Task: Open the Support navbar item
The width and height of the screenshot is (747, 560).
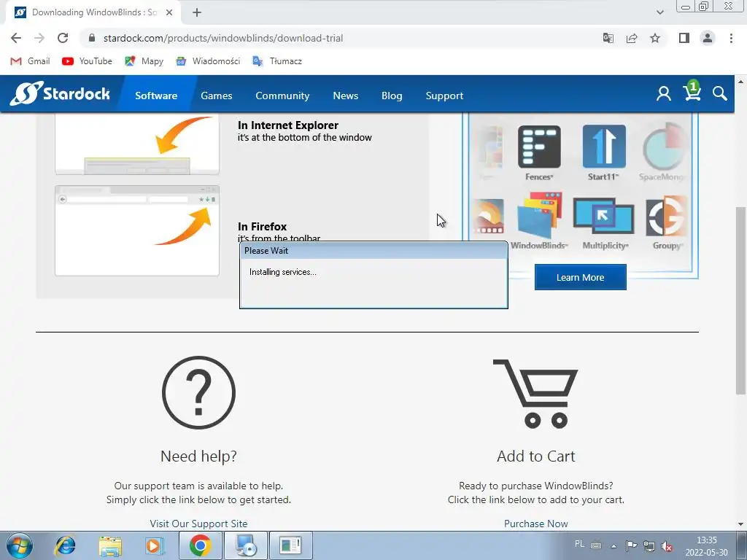Action: tap(444, 96)
